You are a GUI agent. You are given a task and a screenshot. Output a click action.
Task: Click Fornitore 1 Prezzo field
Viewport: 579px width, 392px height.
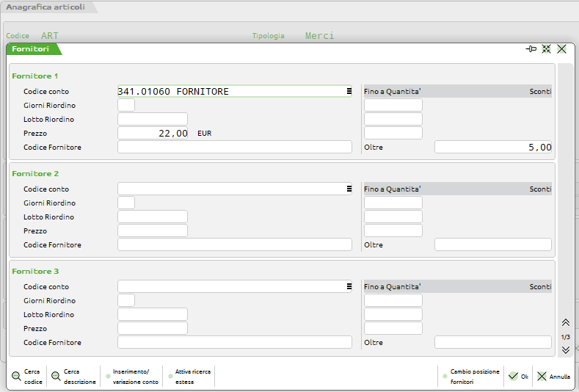[x=153, y=134]
